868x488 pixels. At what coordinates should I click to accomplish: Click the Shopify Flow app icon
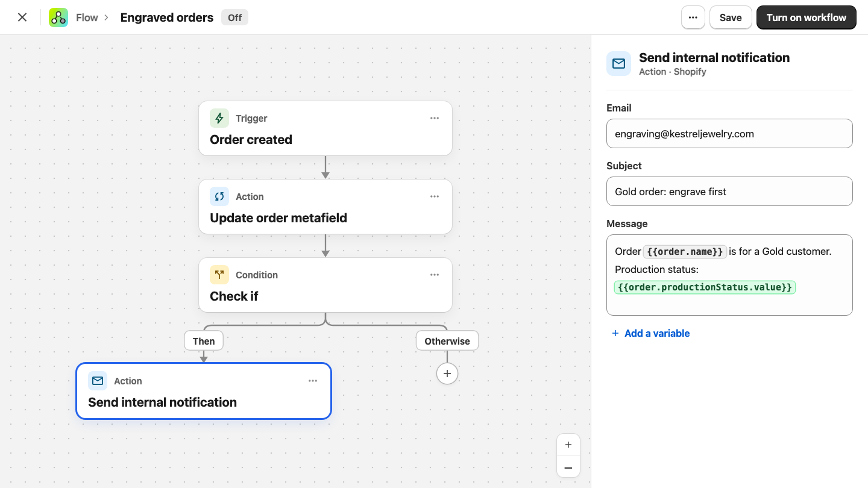click(58, 17)
